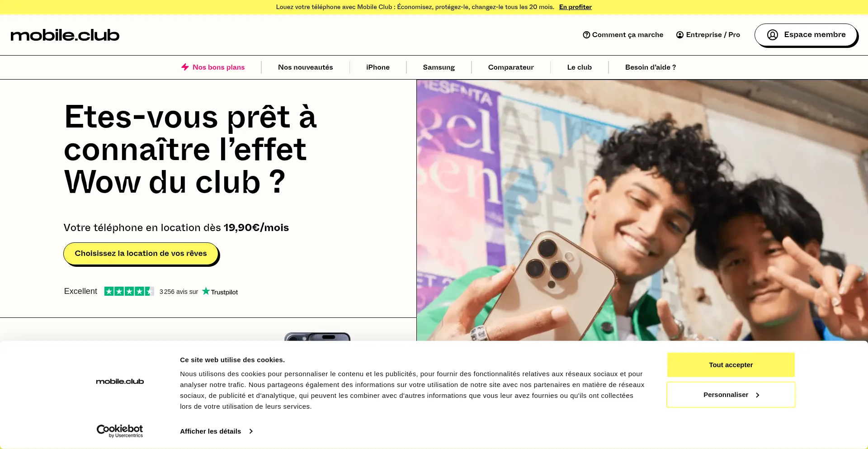The height and width of the screenshot is (449, 868).
Task: Click the hero photo of two men with phone
Action: pos(642,210)
